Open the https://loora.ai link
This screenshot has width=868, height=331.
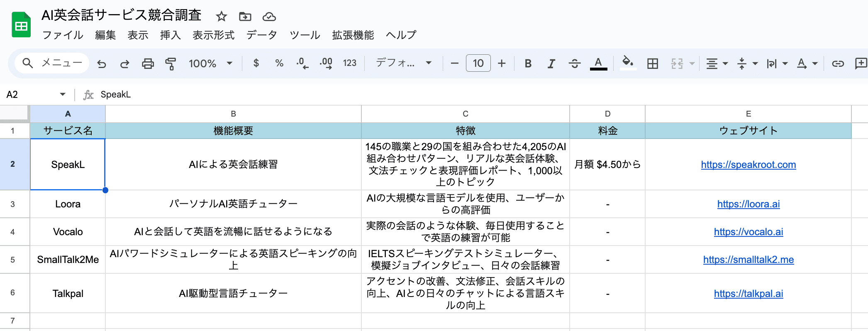click(748, 204)
